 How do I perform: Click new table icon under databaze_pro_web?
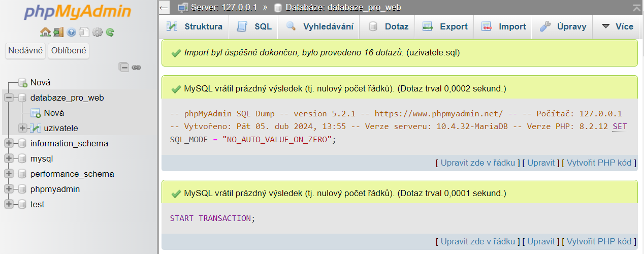(x=36, y=113)
